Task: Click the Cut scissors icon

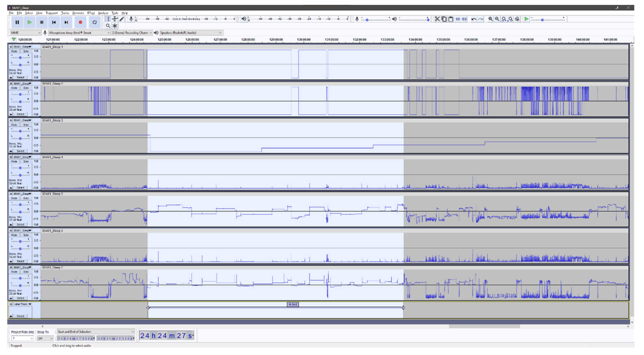Action: click(x=437, y=19)
